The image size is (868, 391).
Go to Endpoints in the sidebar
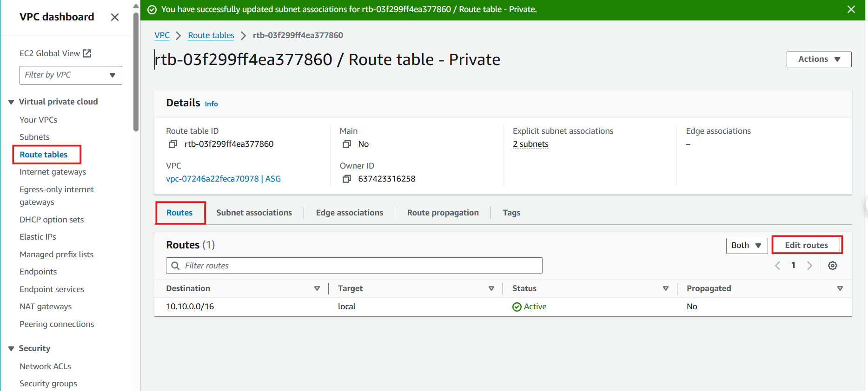[38, 272]
